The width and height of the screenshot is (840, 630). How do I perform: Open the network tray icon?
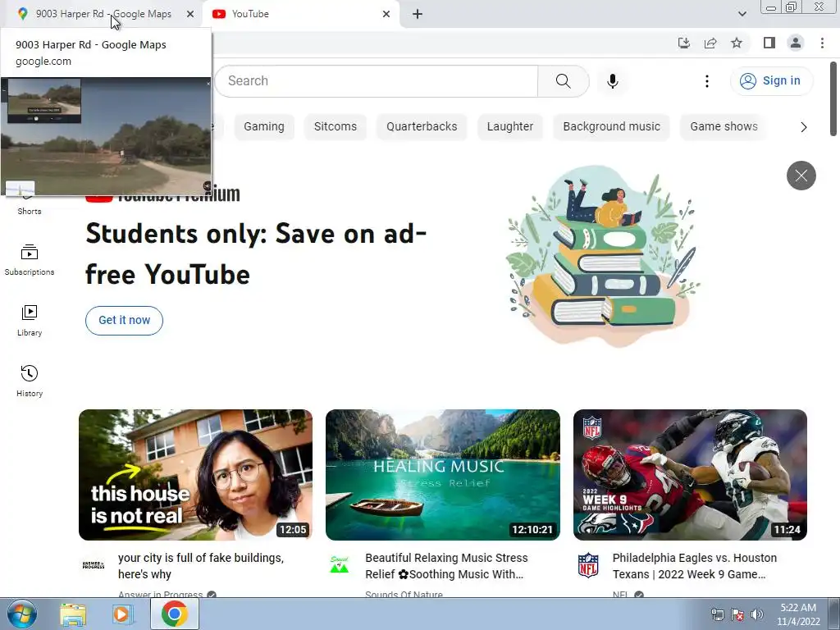(717, 614)
